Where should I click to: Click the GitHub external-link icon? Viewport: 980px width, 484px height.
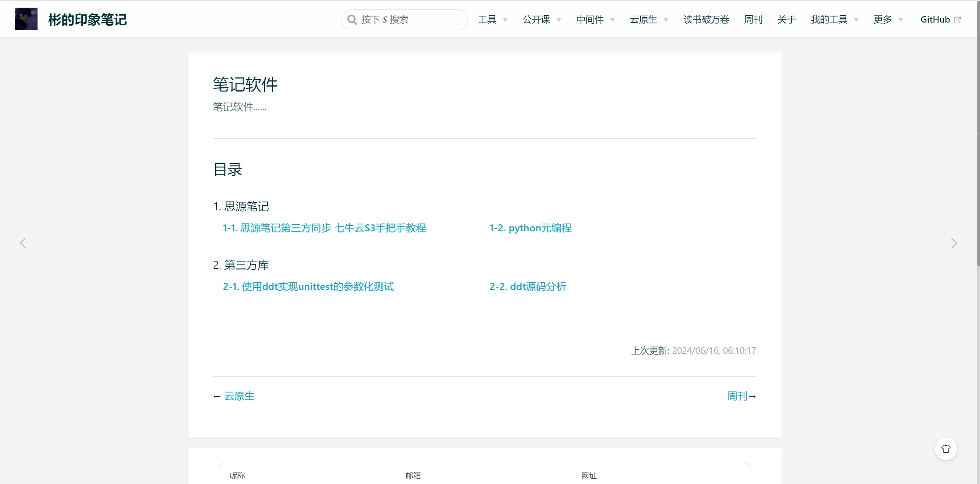pyautogui.click(x=957, y=20)
